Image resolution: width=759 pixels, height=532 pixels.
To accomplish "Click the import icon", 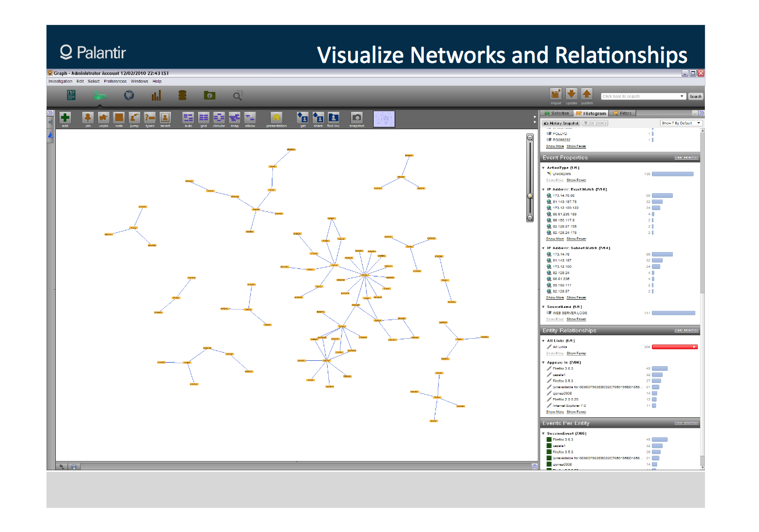I will point(556,94).
